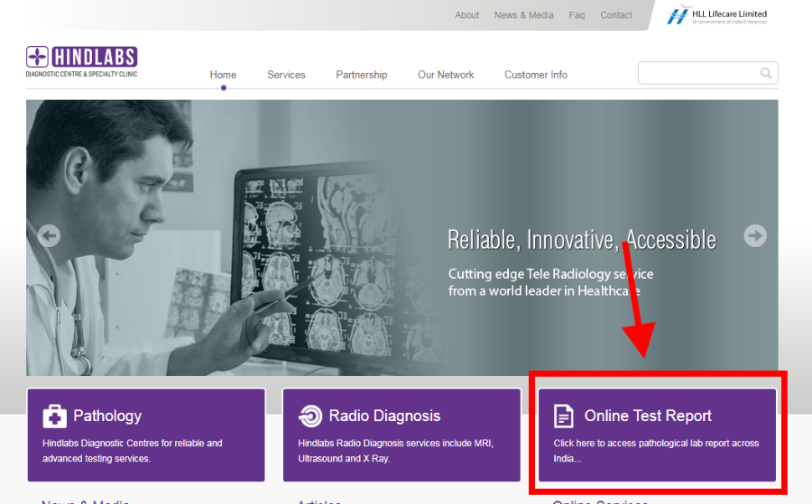Click the Hindlabs logo
The width and height of the screenshot is (812, 504).
[82, 61]
